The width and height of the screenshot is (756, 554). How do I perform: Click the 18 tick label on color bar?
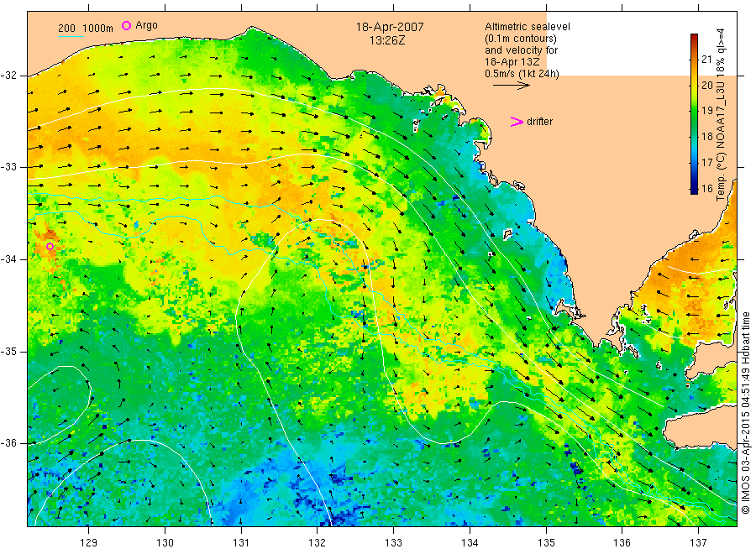[706, 137]
